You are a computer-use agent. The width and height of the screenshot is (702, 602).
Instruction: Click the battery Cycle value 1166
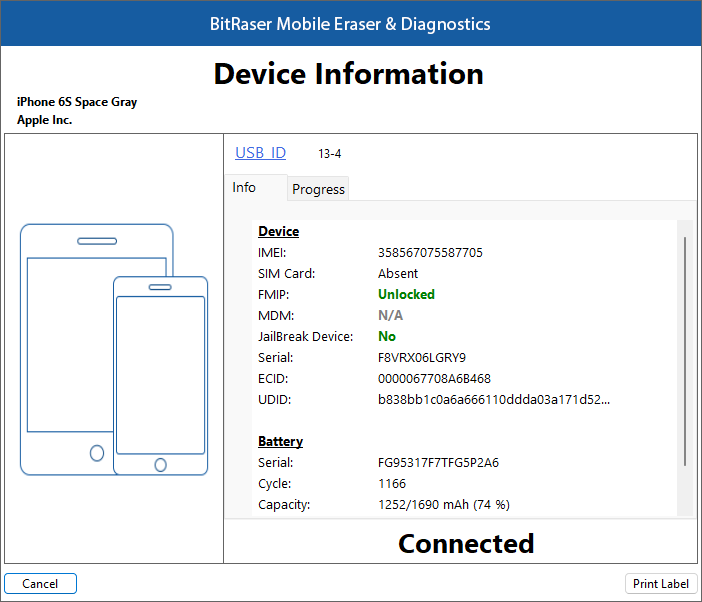click(x=392, y=483)
